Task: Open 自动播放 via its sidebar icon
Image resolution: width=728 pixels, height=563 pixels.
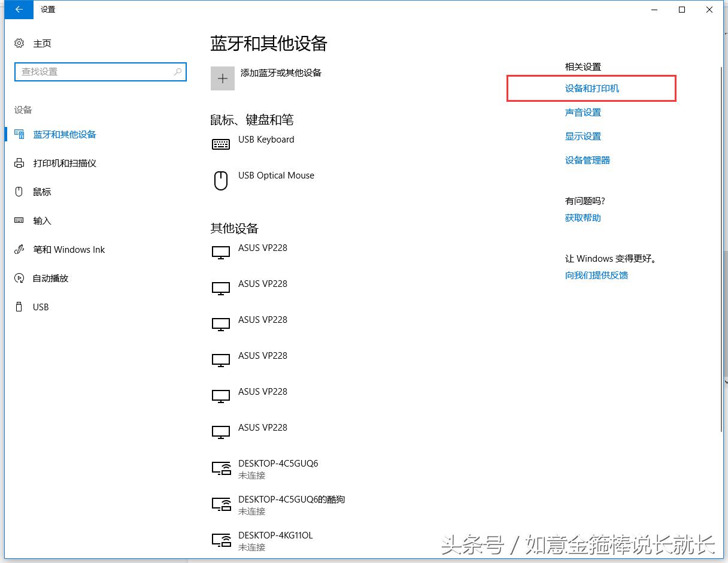Action: click(19, 278)
